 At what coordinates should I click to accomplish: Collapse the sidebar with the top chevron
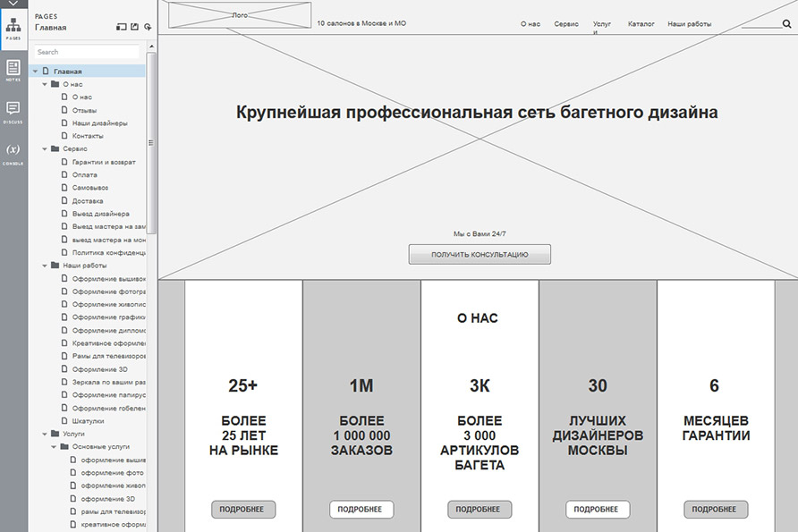click(13, 4)
